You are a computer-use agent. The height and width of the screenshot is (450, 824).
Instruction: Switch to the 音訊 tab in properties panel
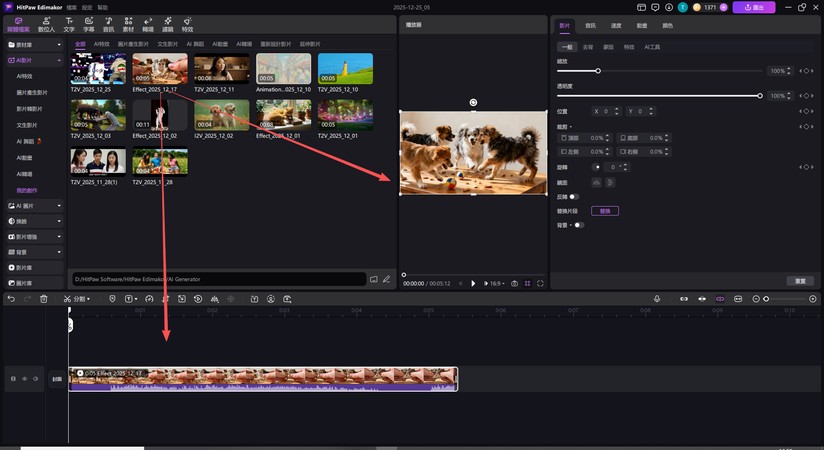(591, 25)
